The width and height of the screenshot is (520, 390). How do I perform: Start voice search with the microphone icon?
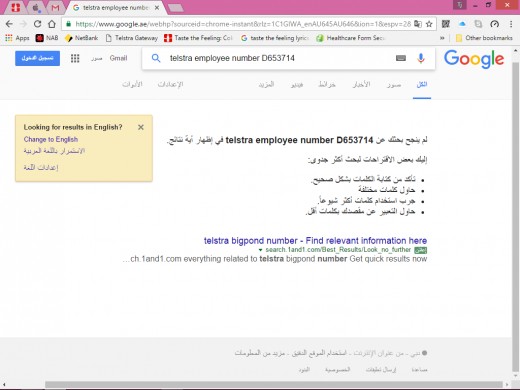tap(421, 58)
